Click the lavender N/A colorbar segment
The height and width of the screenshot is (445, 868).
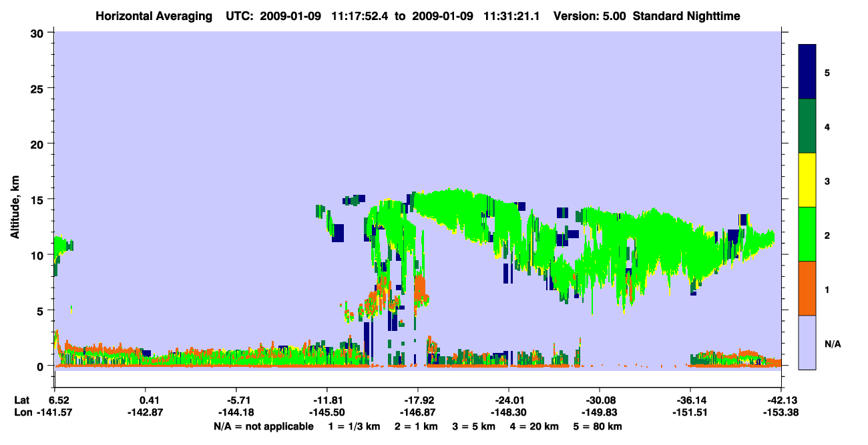(807, 342)
